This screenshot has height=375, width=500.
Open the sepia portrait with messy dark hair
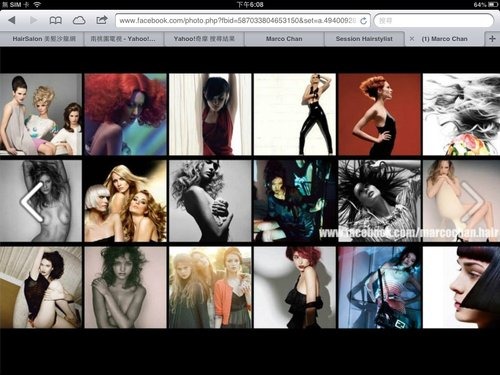(125, 287)
